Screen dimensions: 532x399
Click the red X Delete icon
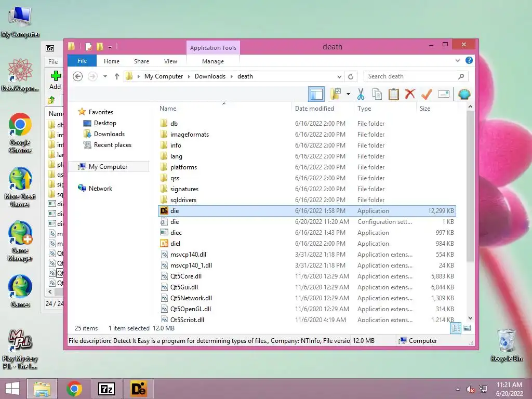410,94
